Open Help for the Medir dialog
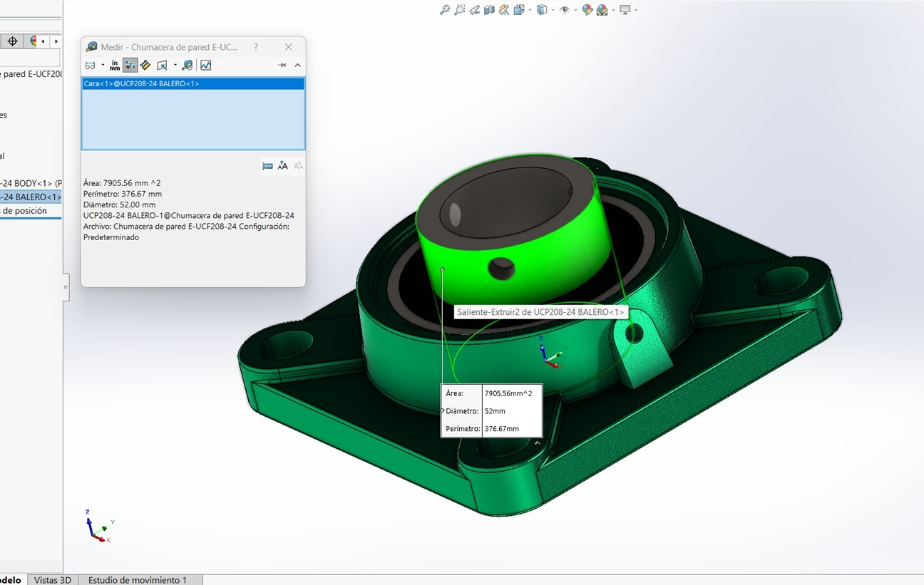 pos(256,47)
